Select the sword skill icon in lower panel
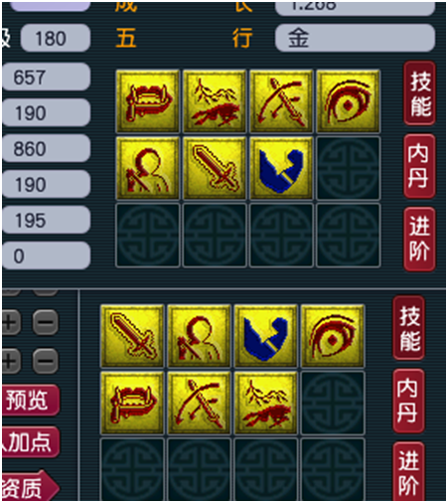Viewport: 448px width, 503px height. [x=132, y=336]
